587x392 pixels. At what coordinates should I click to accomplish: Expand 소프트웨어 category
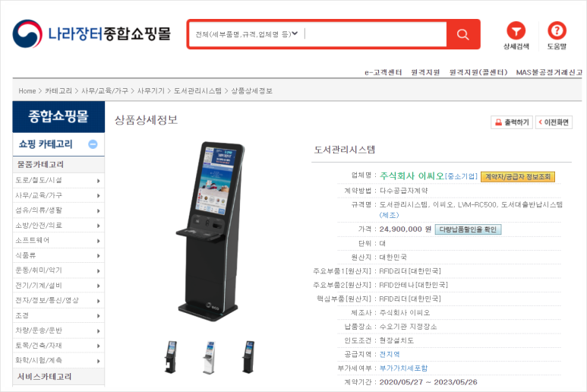click(x=58, y=240)
